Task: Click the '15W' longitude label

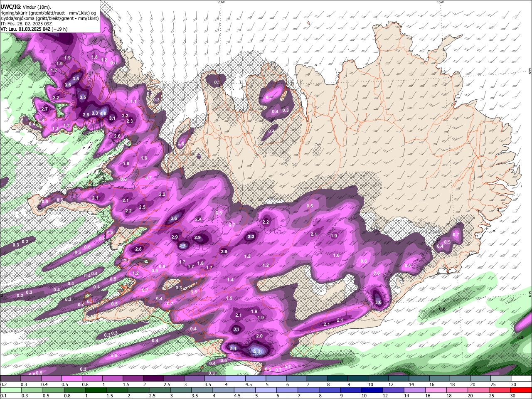Action: 440,2
